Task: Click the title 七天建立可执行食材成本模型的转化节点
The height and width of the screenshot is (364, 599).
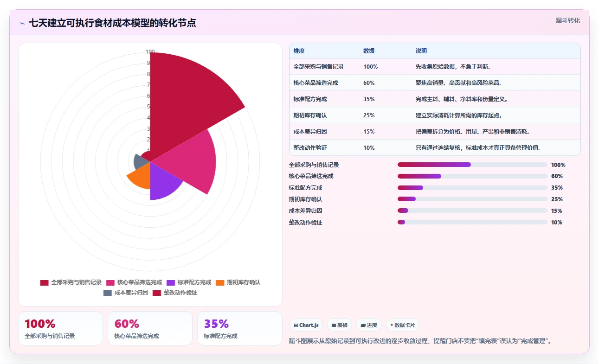Action: click(112, 23)
